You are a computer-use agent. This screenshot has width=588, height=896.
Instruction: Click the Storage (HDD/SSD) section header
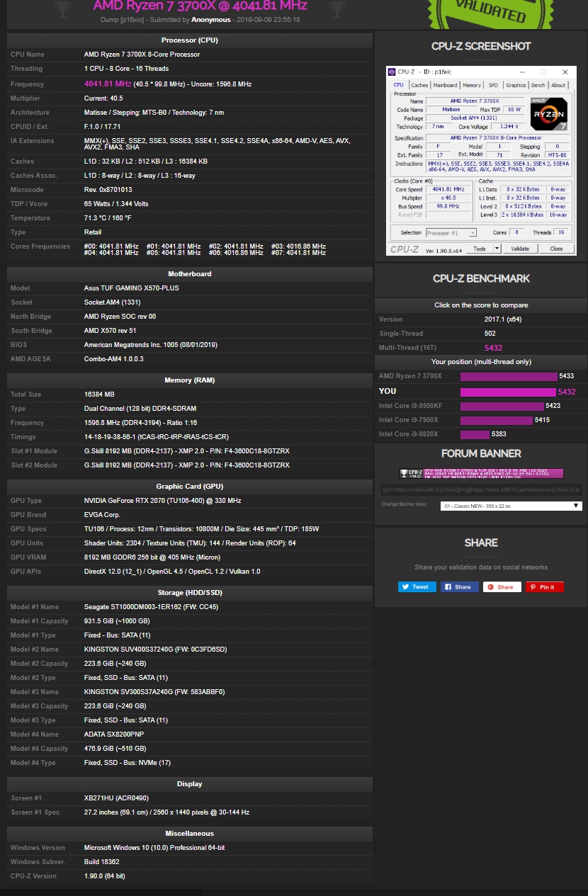(x=190, y=592)
